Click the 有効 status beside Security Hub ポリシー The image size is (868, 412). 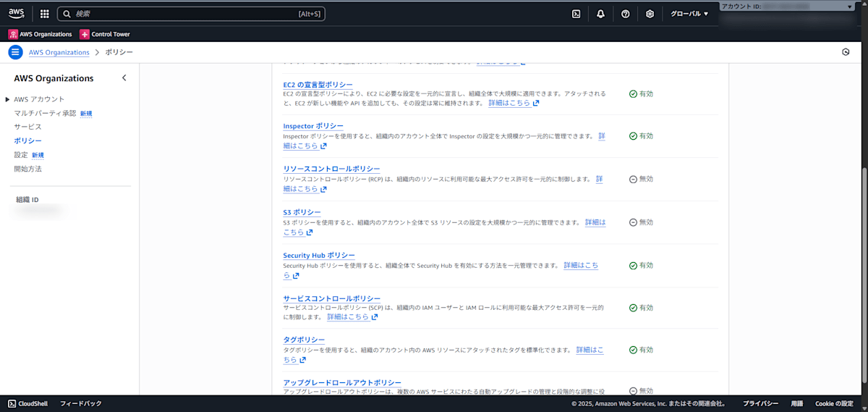point(641,266)
